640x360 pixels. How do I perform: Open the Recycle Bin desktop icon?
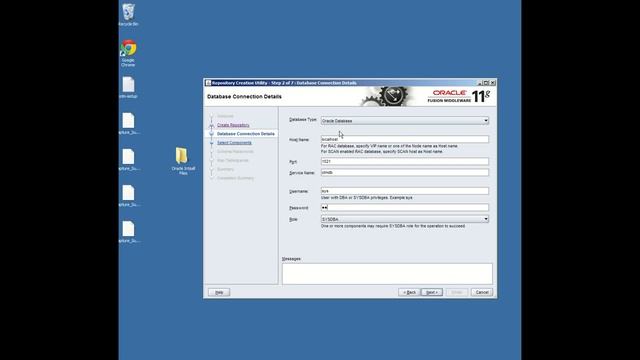point(128,15)
